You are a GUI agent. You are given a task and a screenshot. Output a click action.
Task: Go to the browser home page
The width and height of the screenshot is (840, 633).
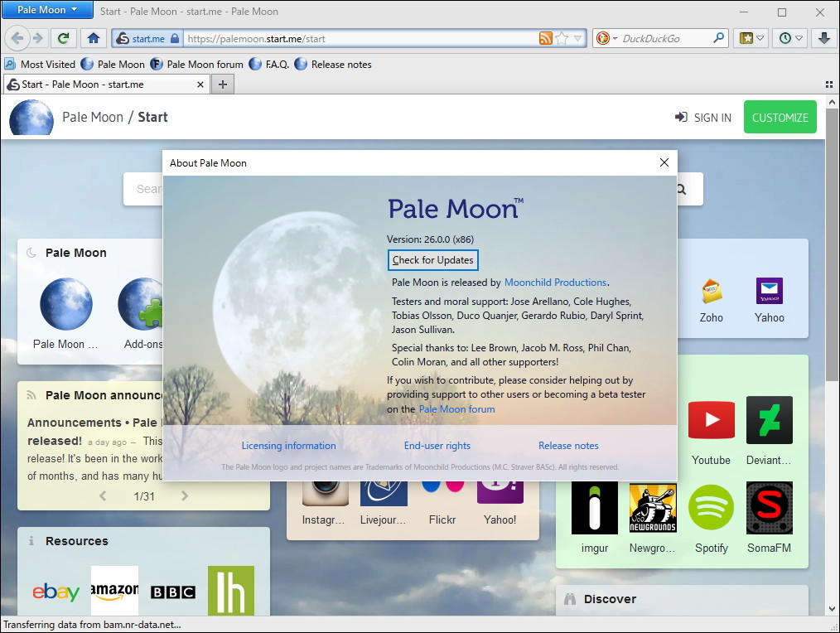pyautogui.click(x=94, y=38)
